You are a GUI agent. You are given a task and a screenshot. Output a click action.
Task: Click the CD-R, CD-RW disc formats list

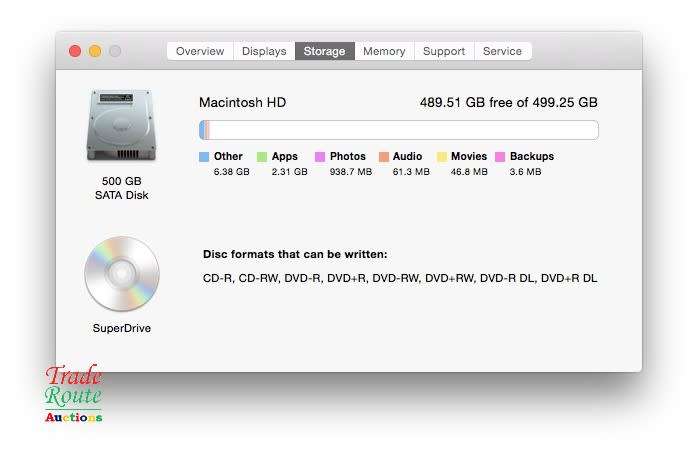tap(400, 278)
